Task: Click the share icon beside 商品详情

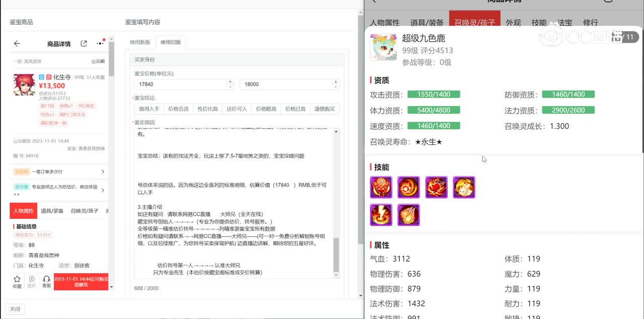Action: tap(84, 44)
